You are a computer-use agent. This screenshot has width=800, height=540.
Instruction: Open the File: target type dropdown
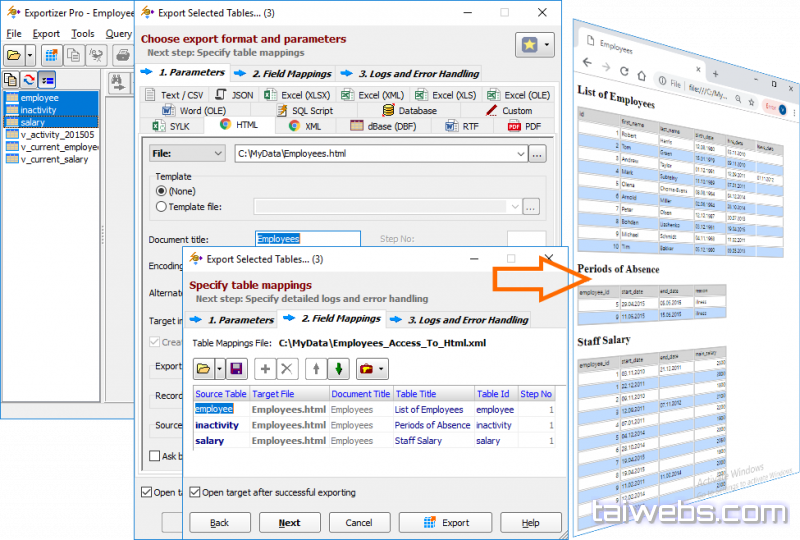[187, 154]
